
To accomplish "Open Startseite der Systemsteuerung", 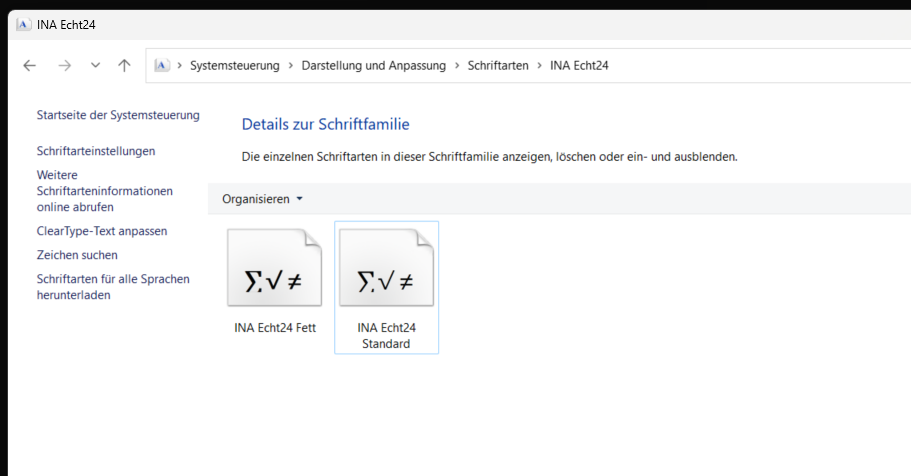I will 118,115.
